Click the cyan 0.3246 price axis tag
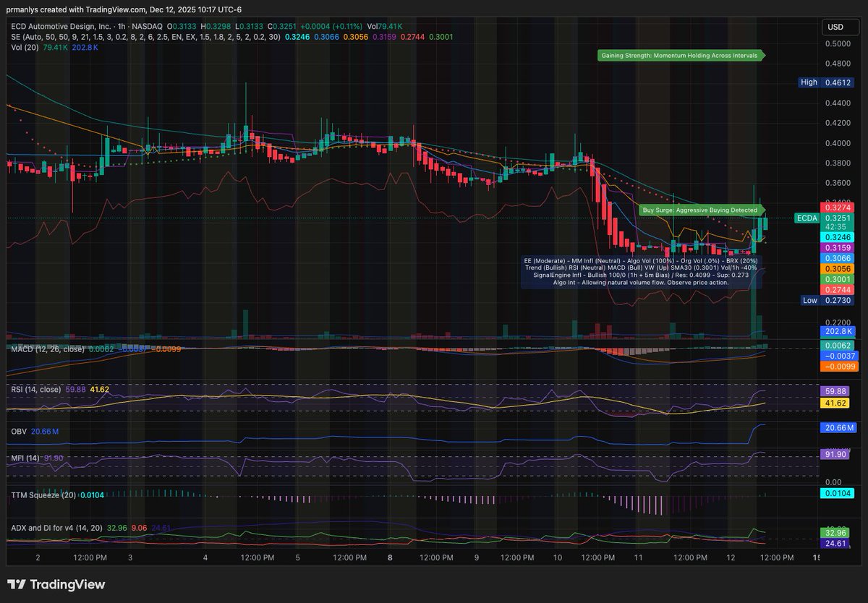The width and height of the screenshot is (868, 603). pyautogui.click(x=836, y=237)
